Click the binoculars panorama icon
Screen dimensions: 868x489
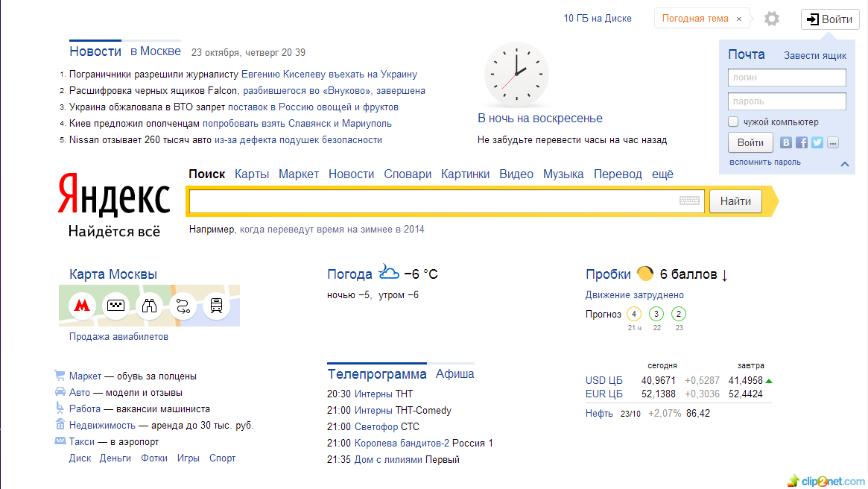[150, 306]
